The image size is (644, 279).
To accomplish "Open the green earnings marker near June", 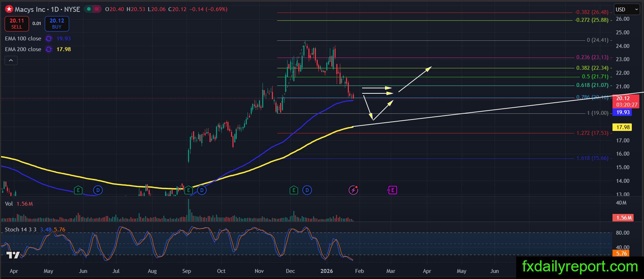I will coord(78,190).
